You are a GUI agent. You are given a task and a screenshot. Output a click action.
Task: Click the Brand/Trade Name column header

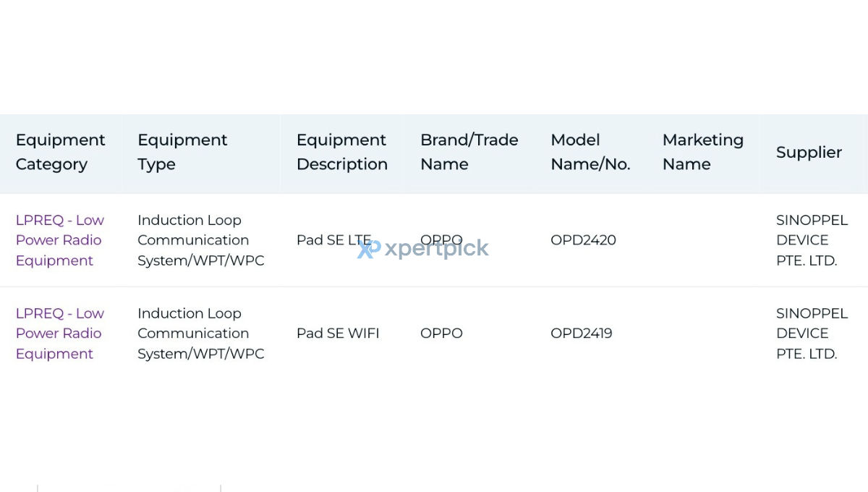pos(469,152)
